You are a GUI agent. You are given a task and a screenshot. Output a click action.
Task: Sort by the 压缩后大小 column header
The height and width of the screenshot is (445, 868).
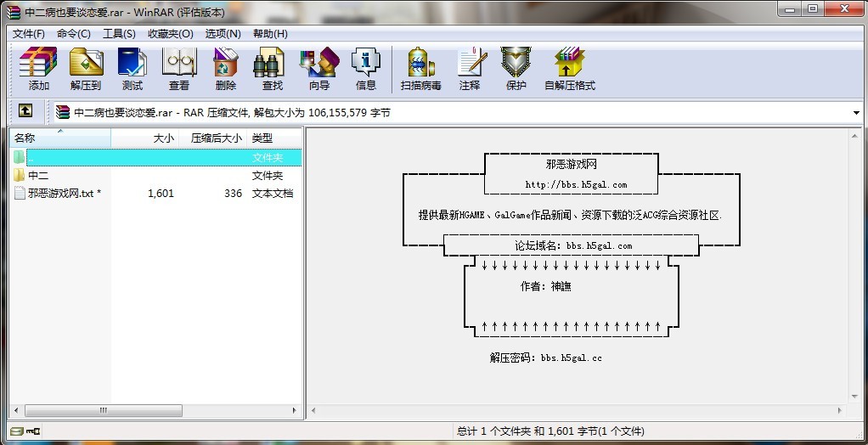click(213, 138)
